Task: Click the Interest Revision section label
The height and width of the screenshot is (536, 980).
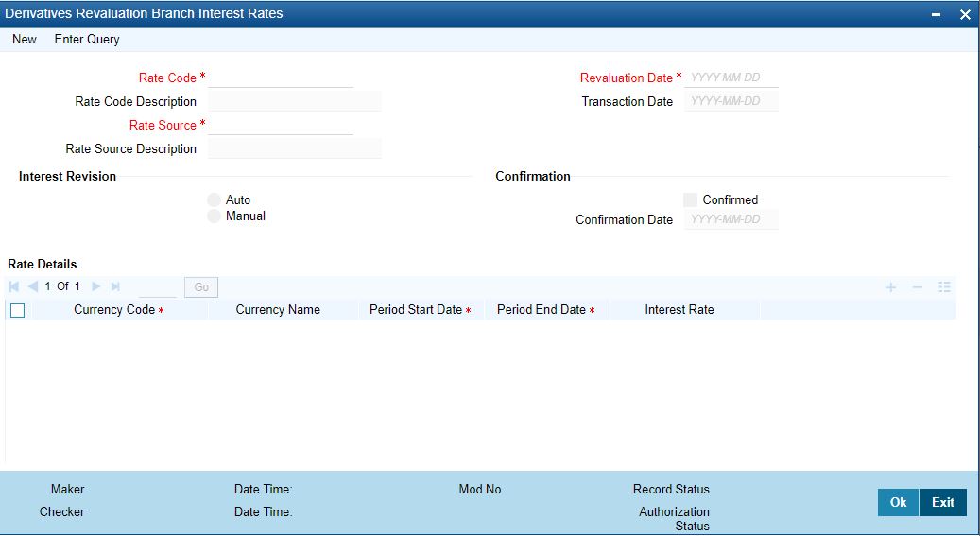Action: tap(67, 177)
